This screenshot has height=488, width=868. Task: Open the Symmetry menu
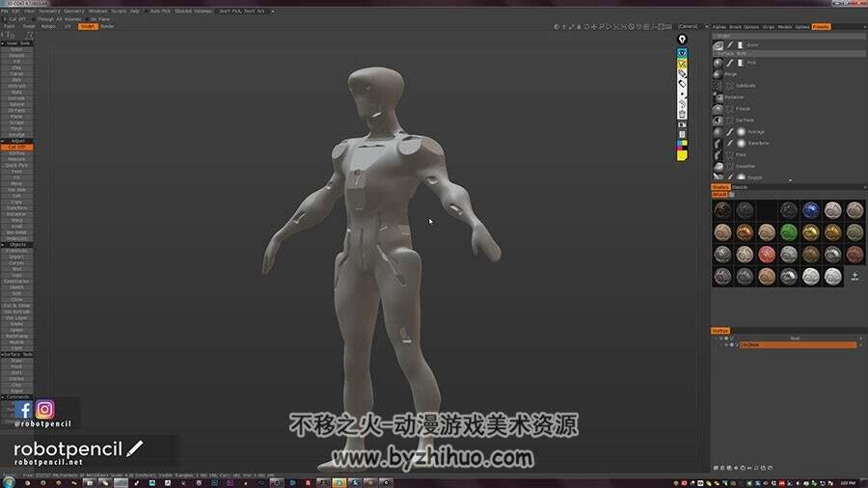click(49, 11)
